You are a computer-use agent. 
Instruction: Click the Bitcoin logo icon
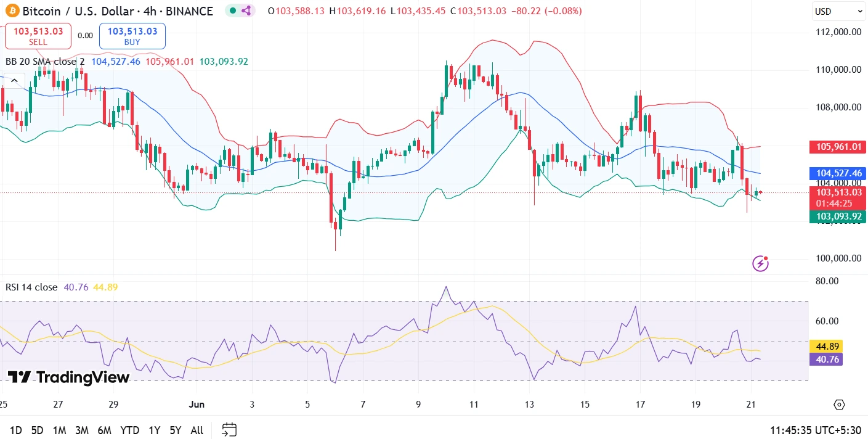pyautogui.click(x=12, y=11)
